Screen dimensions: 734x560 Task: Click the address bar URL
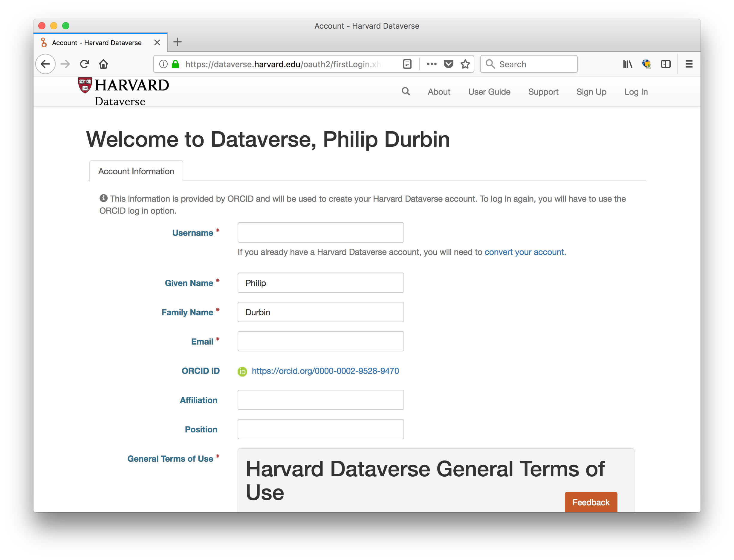(x=283, y=64)
